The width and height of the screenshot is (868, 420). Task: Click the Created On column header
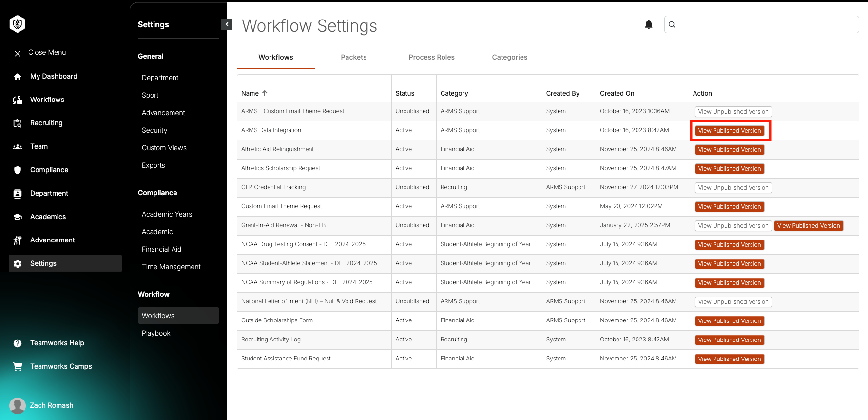[617, 93]
